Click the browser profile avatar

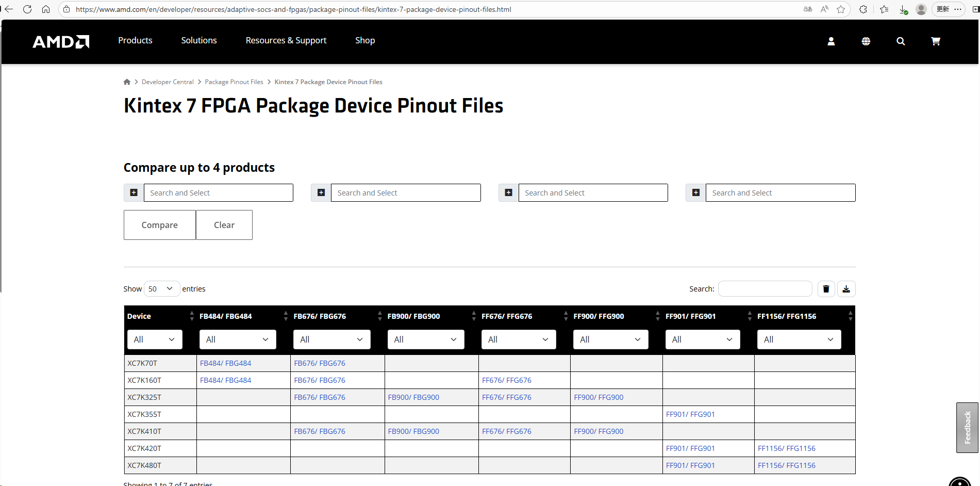(921, 9)
